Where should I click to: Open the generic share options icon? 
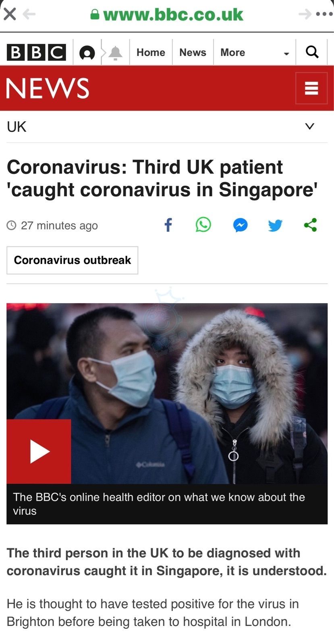[310, 225]
